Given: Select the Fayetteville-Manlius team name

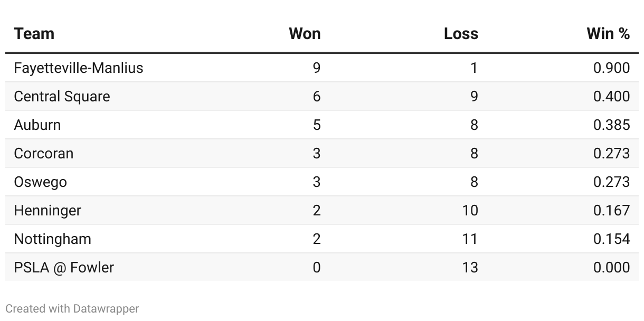Looking at the screenshot, I should [79, 68].
